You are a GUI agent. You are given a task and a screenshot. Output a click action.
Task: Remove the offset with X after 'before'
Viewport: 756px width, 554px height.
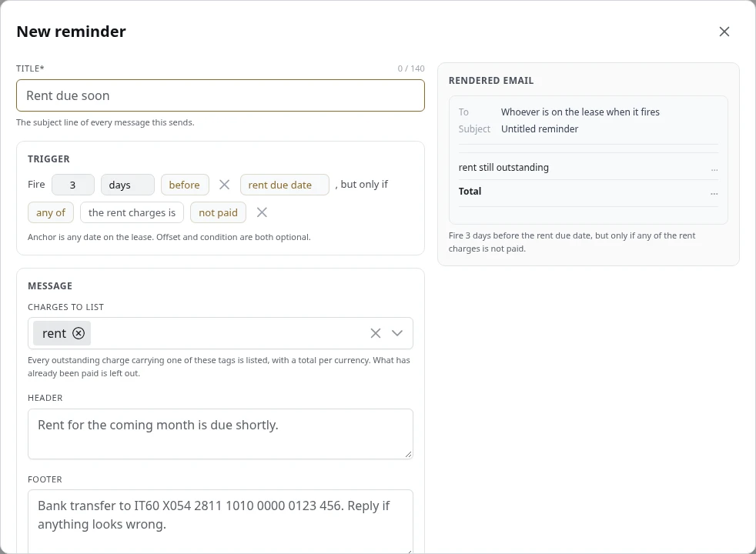pyautogui.click(x=224, y=185)
